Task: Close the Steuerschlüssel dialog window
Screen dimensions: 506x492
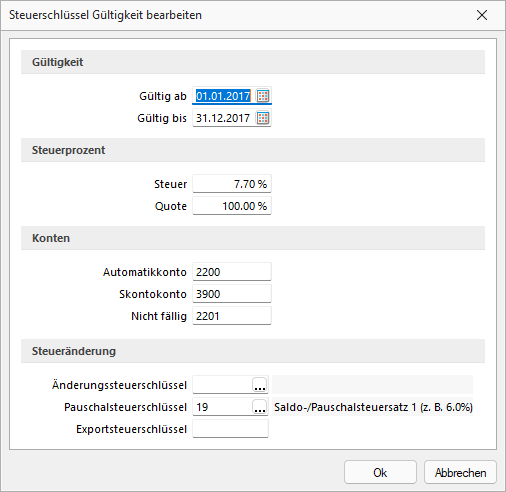Action: (x=482, y=15)
